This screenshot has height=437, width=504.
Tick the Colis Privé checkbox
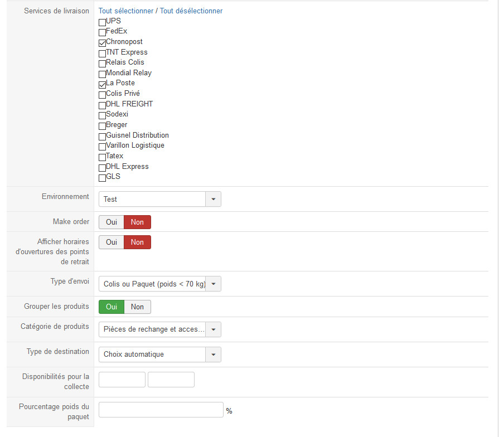tap(102, 95)
